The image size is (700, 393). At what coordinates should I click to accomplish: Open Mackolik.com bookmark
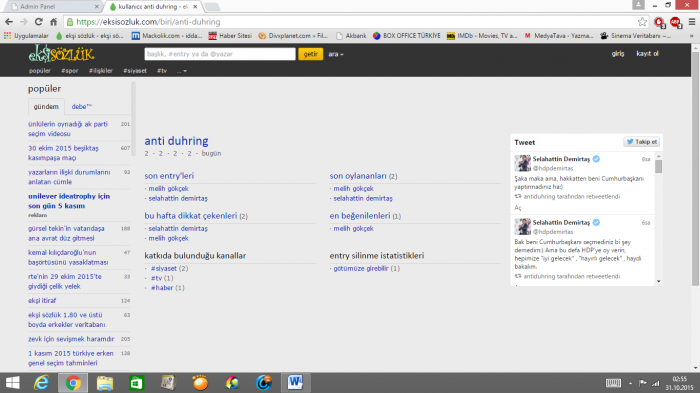(x=167, y=36)
